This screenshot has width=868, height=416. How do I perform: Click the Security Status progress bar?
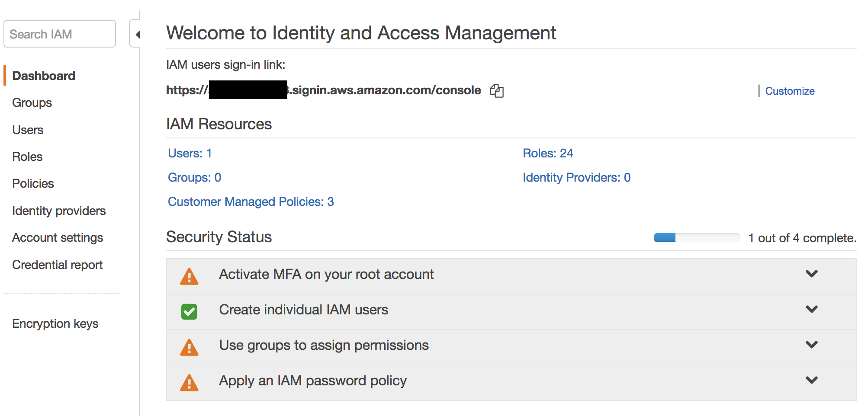(x=697, y=237)
